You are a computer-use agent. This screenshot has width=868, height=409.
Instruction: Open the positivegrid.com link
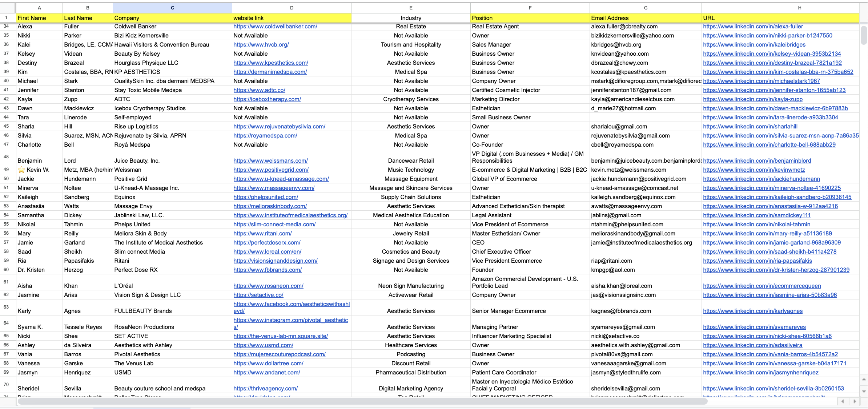(271, 170)
